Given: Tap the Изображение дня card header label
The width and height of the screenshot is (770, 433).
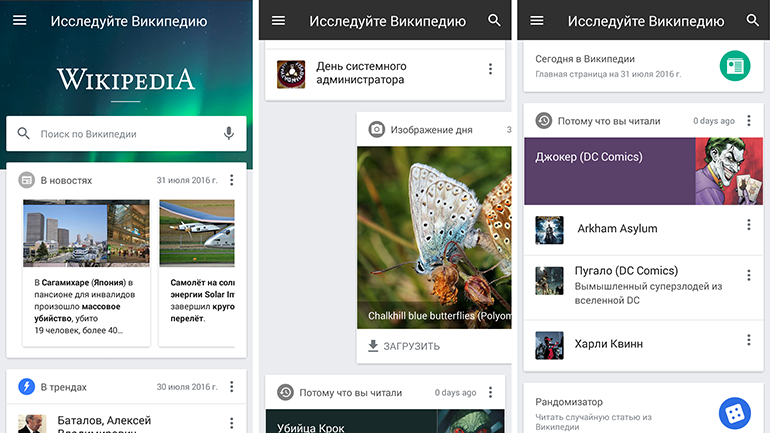Looking at the screenshot, I should pyautogui.click(x=431, y=130).
